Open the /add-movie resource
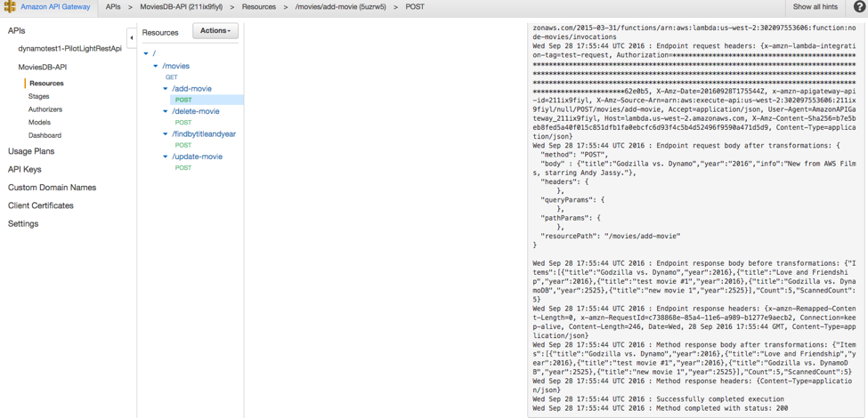The image size is (868, 418). click(x=191, y=88)
